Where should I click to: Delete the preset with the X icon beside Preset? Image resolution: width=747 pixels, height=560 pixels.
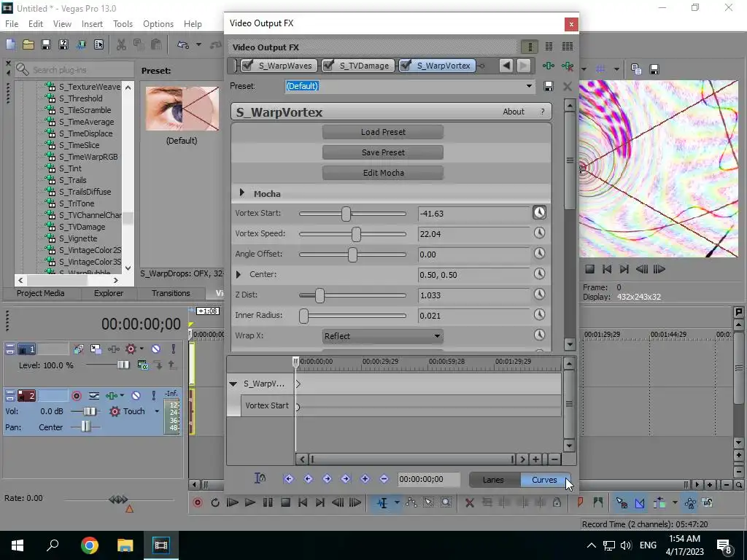[567, 86]
